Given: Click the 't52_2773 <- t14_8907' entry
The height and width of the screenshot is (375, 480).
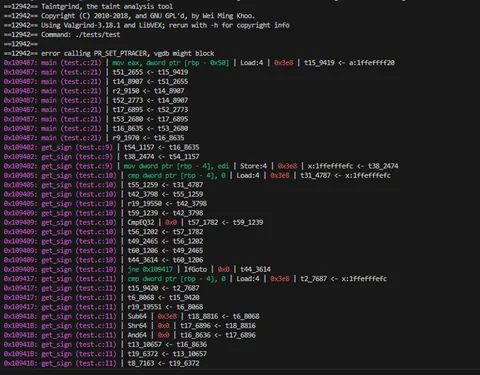Looking at the screenshot, I should point(150,100).
